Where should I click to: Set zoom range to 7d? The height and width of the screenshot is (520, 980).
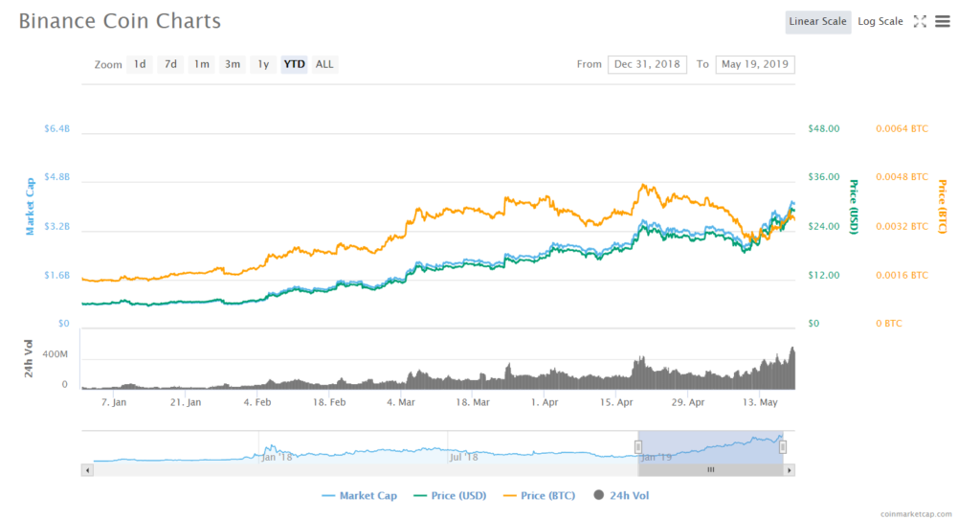170,64
